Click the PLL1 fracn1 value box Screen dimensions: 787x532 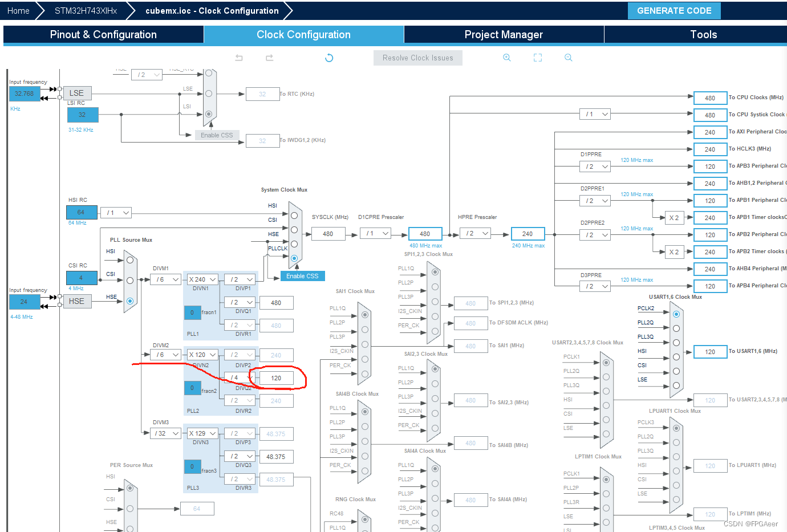coord(192,312)
